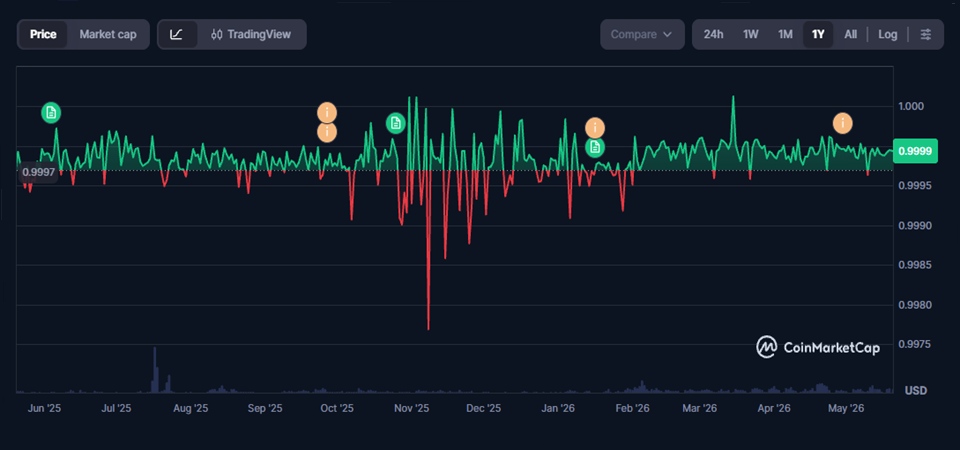Click the Aug '25 axis label
Image resolution: width=960 pixels, height=450 pixels.
(191, 408)
